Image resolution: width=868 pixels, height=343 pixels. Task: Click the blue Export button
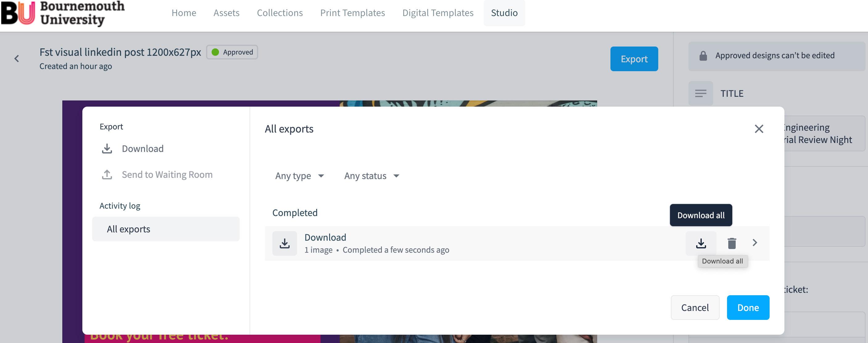click(x=634, y=59)
